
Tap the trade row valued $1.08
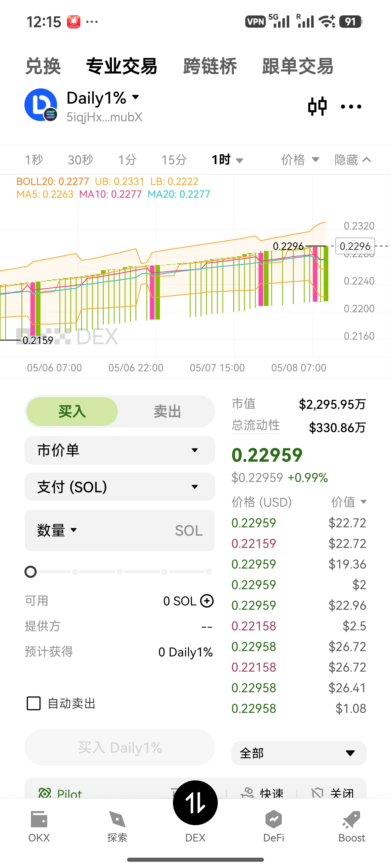pyautogui.click(x=299, y=708)
